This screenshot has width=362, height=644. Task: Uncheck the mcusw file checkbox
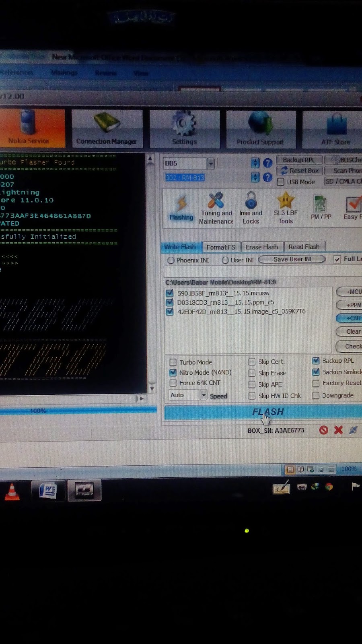point(170,293)
